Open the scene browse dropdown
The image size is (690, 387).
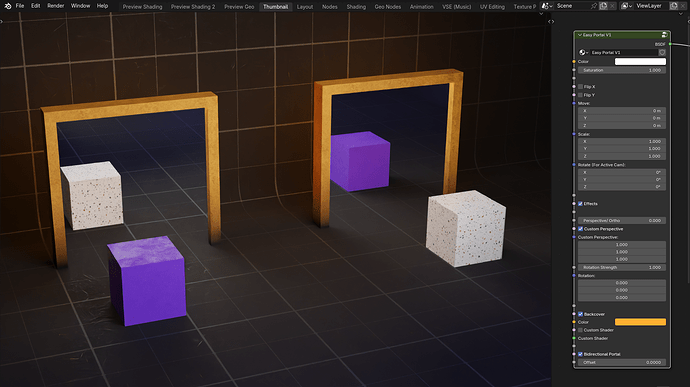tap(546, 6)
